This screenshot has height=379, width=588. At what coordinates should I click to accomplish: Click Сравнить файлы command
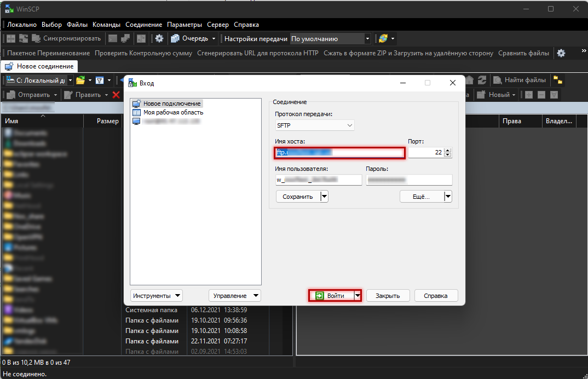pos(523,53)
